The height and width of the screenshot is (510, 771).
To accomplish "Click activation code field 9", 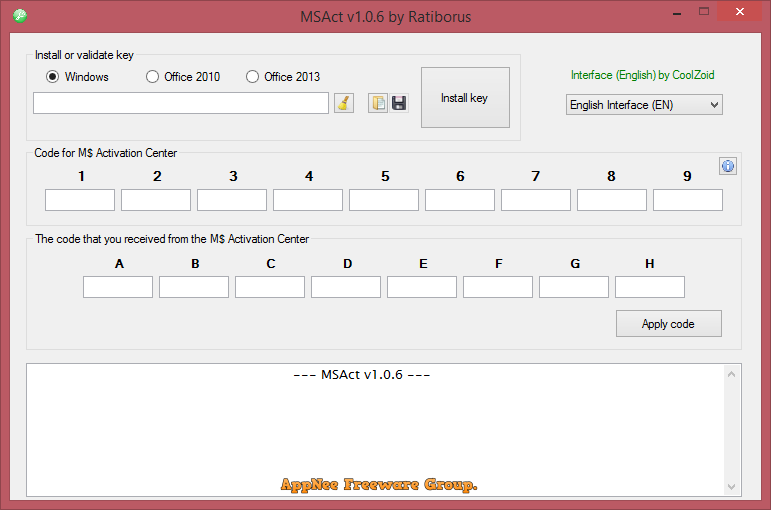I will [688, 200].
